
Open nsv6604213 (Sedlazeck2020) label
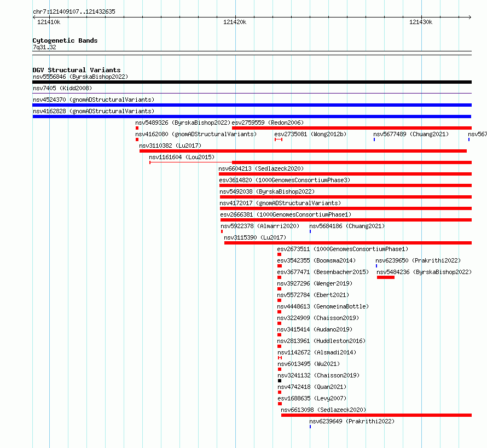point(261,168)
